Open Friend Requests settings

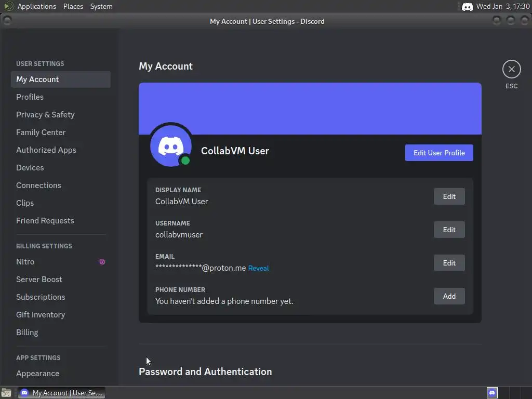61,220
